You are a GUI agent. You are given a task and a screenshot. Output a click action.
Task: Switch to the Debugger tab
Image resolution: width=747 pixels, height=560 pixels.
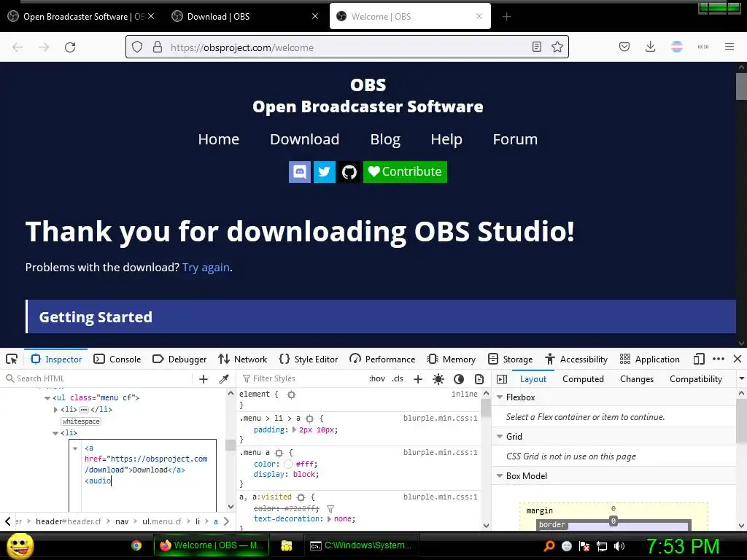pyautogui.click(x=179, y=359)
